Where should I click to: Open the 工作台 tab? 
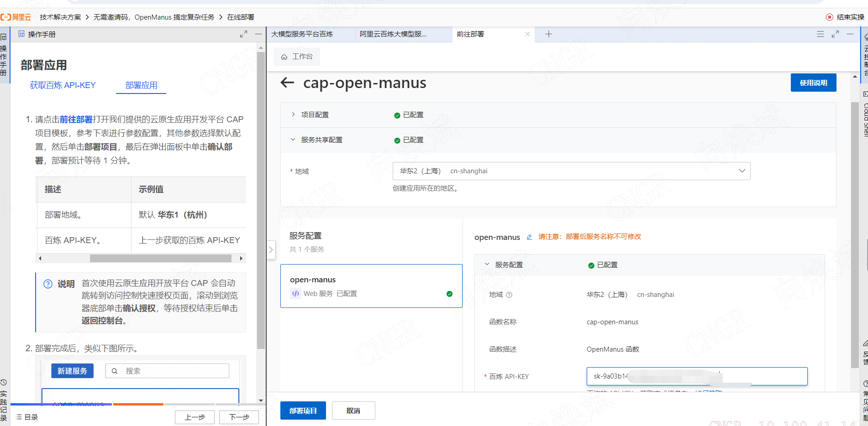[x=297, y=57]
